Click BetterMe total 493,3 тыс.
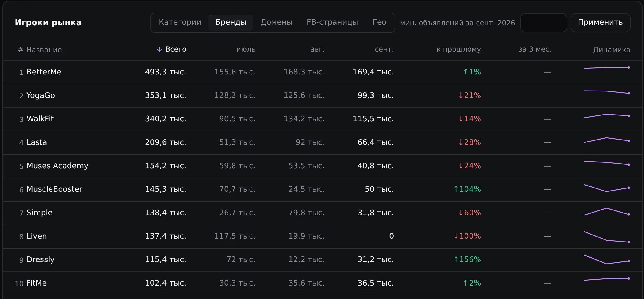 click(x=166, y=72)
